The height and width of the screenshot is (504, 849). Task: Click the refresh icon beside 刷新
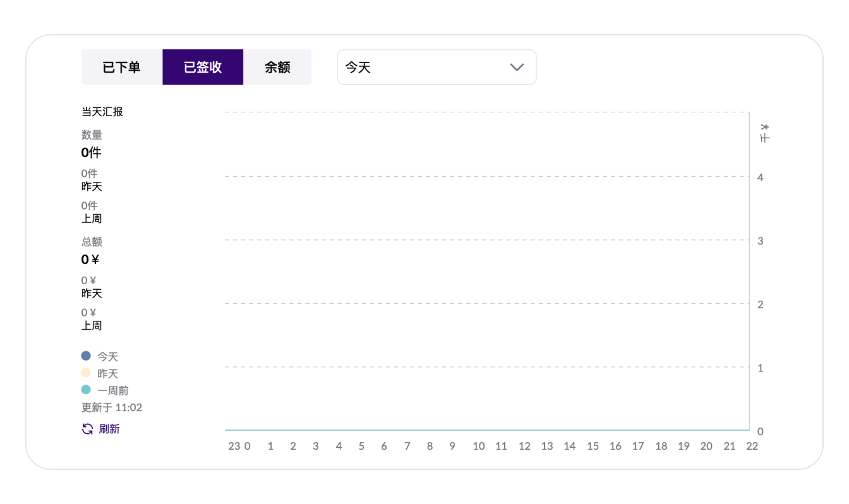tap(87, 429)
